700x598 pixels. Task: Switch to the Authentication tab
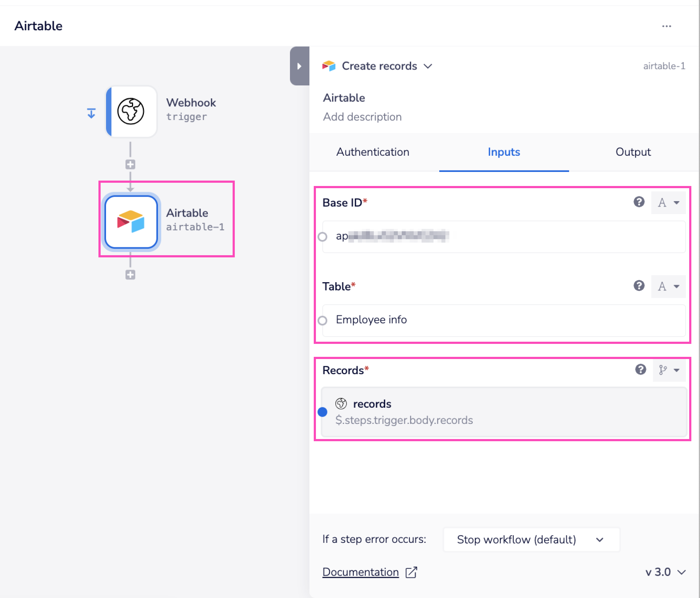tap(373, 152)
